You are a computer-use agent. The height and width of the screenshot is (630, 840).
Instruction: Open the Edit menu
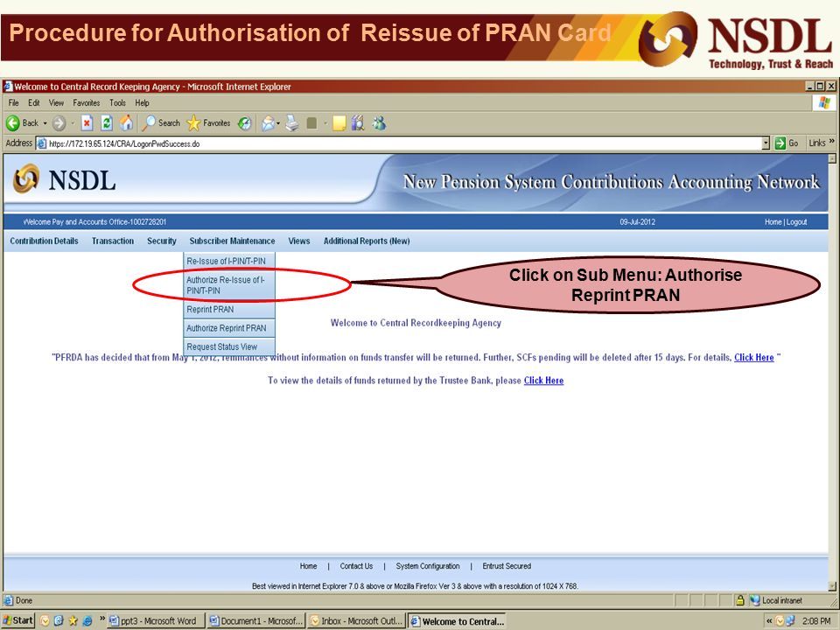pyautogui.click(x=34, y=103)
